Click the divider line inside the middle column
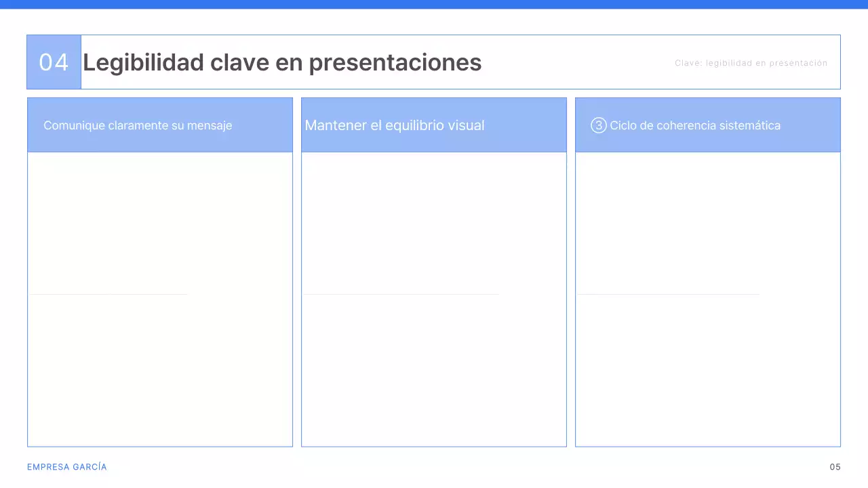The image size is (868, 488). pos(400,294)
